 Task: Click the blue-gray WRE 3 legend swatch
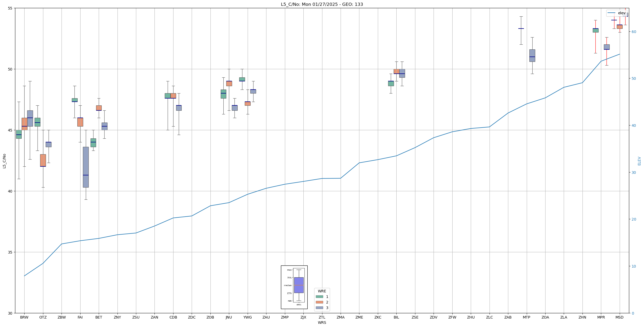[319, 308]
